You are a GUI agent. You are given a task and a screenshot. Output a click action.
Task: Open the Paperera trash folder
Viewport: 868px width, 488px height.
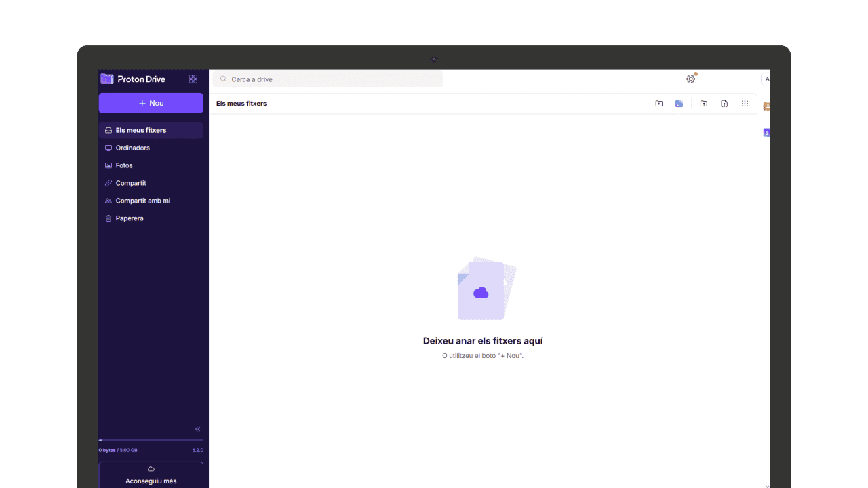[x=130, y=218]
